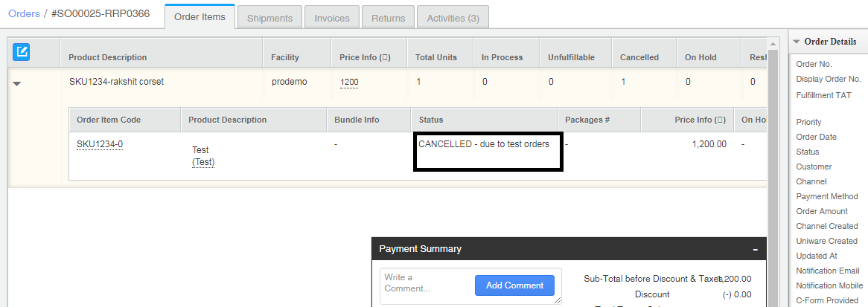This screenshot has height=307, width=868.
Task: Click the Add Comment button
Action: pos(515,285)
